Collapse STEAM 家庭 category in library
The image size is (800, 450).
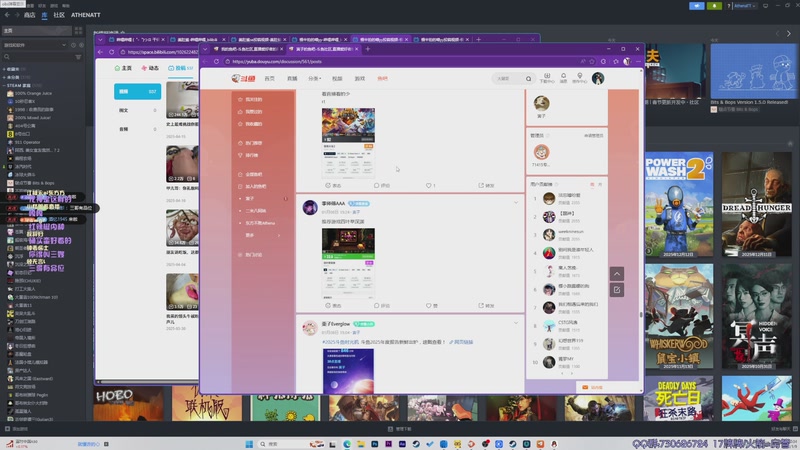coord(4,85)
